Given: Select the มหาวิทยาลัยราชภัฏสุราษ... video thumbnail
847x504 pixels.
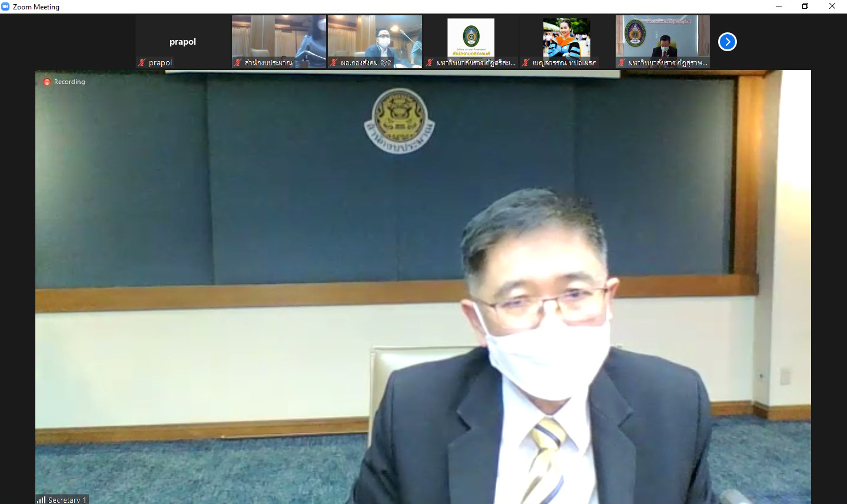Looking at the screenshot, I should pyautogui.click(x=662, y=36).
